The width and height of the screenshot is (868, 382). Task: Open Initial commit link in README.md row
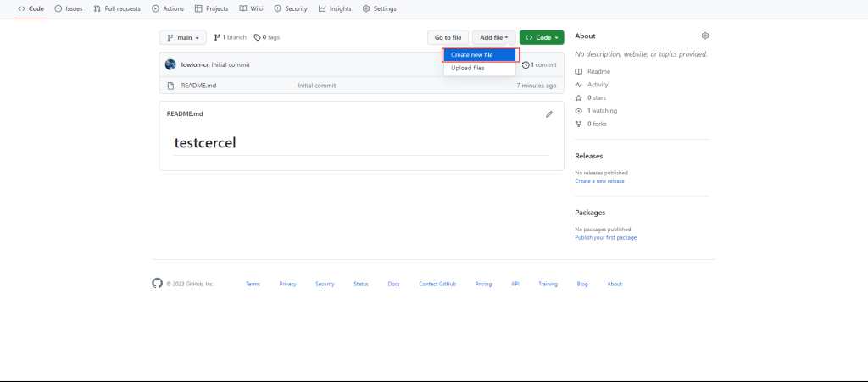317,86
